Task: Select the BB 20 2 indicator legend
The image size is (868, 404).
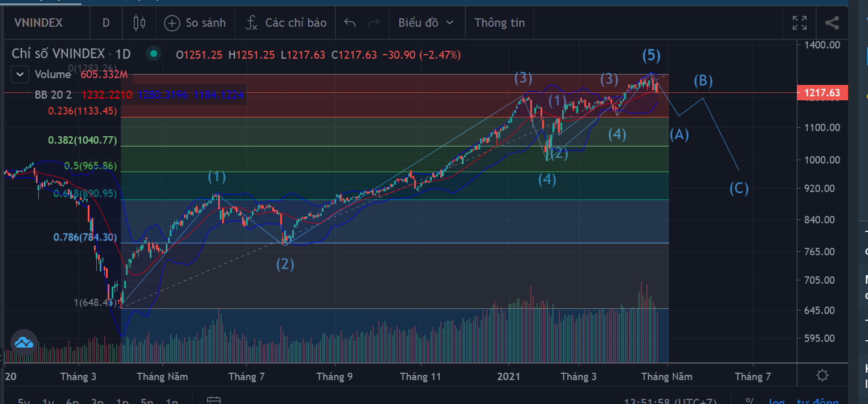Action: click(53, 95)
